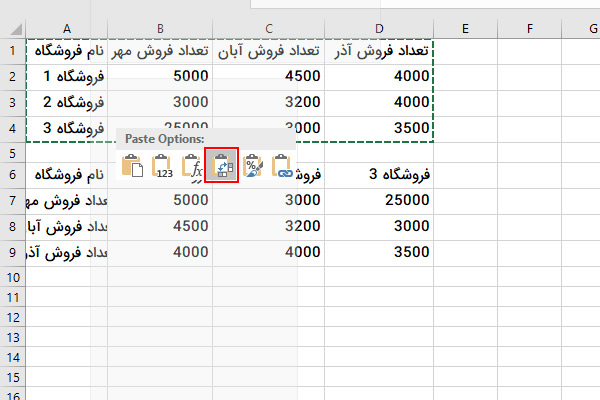Image resolution: width=600 pixels, height=400 pixels.
Task: Select row 3 header
Action: point(13,103)
